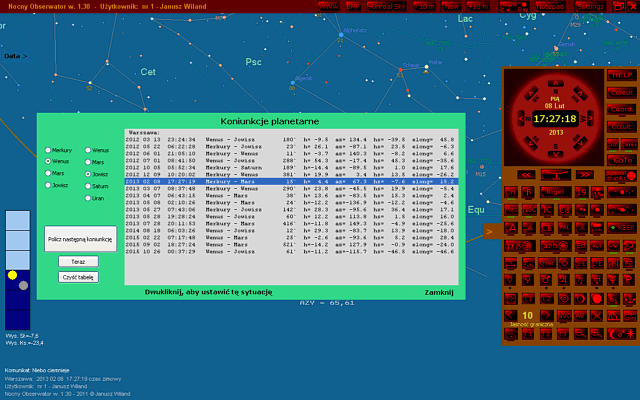Click BMP in the top bar
640x400 pixels.
353,6
